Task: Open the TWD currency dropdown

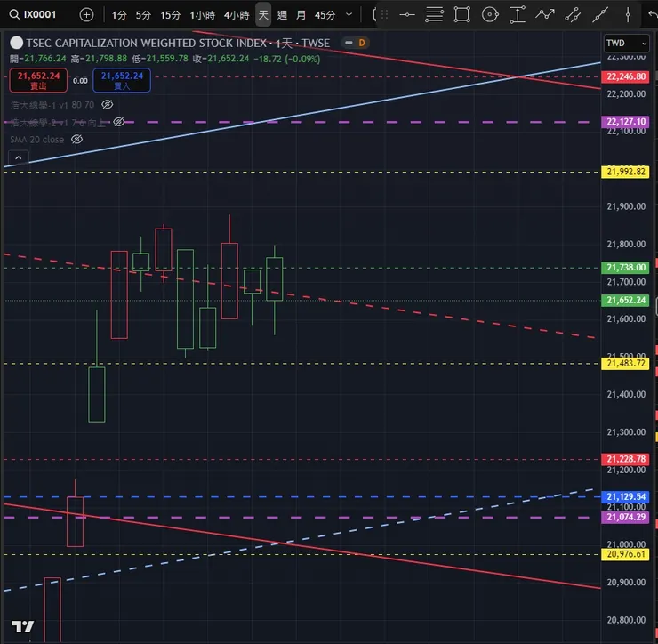Action: [x=627, y=44]
